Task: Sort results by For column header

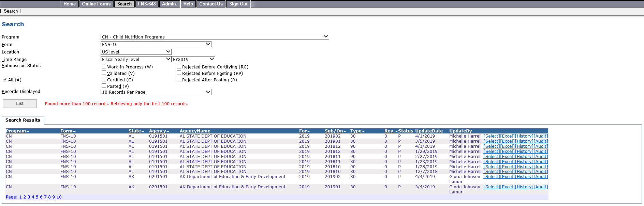Action: tap(304, 131)
